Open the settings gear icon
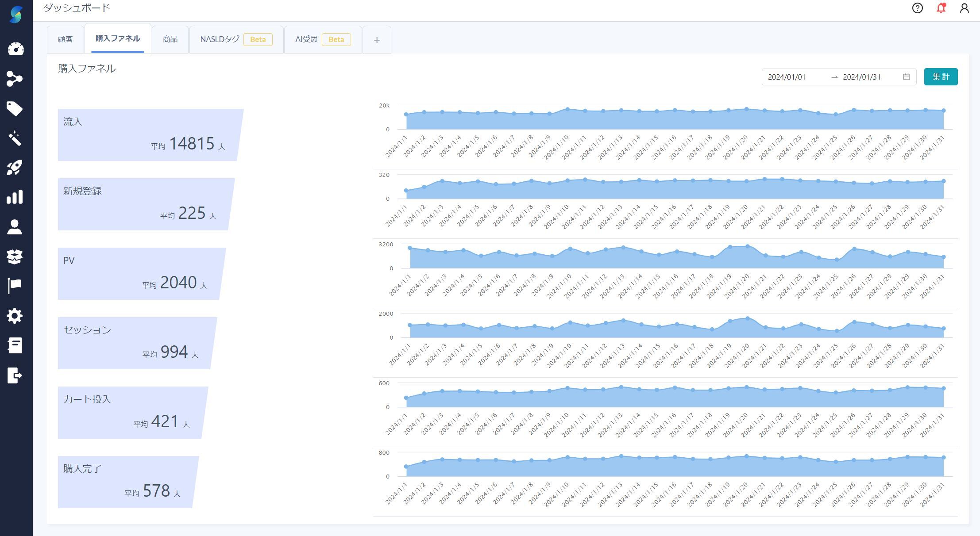The height and width of the screenshot is (536, 980). [15, 316]
